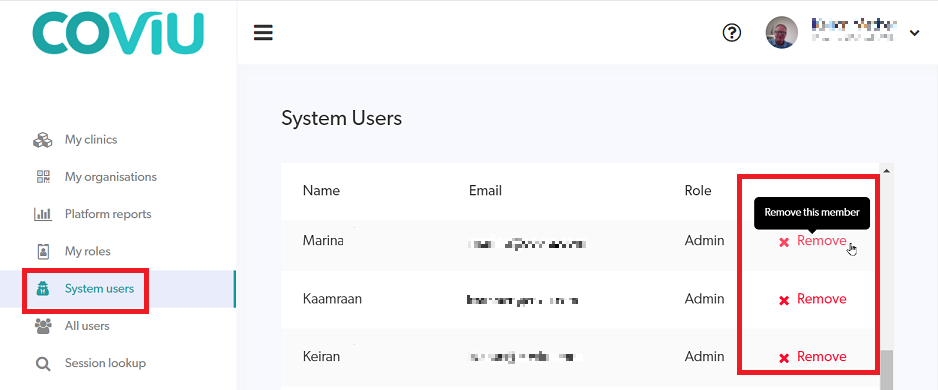This screenshot has width=938, height=390.
Task: Click the Coviu logo
Action: [x=118, y=34]
